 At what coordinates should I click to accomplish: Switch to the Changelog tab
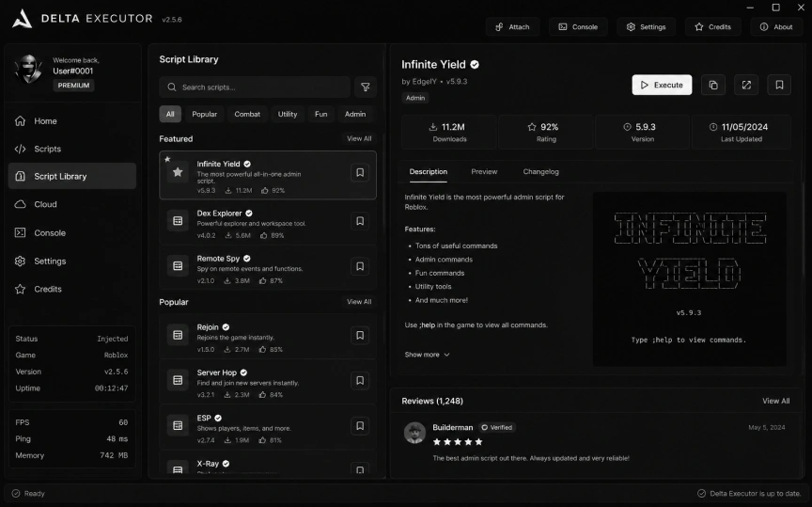(540, 171)
